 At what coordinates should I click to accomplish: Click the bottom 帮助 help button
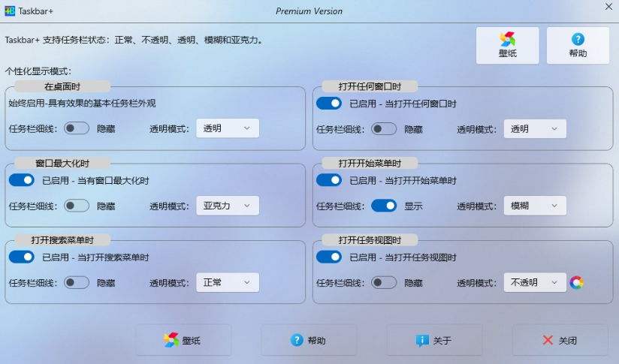pyautogui.click(x=309, y=340)
